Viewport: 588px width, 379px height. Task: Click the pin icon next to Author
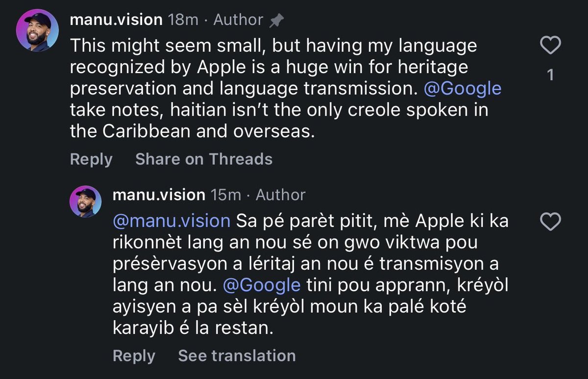[x=277, y=20]
